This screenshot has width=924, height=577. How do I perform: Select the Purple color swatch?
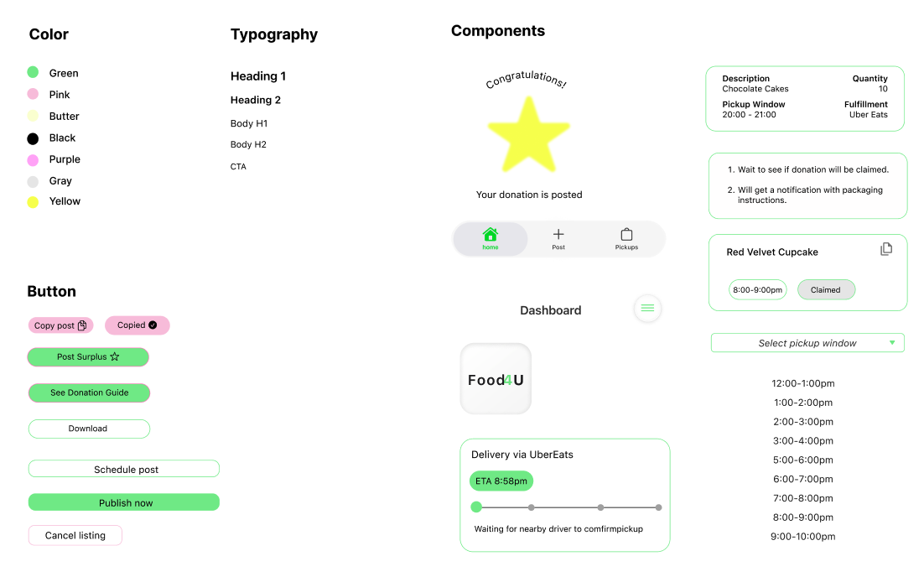(33, 159)
